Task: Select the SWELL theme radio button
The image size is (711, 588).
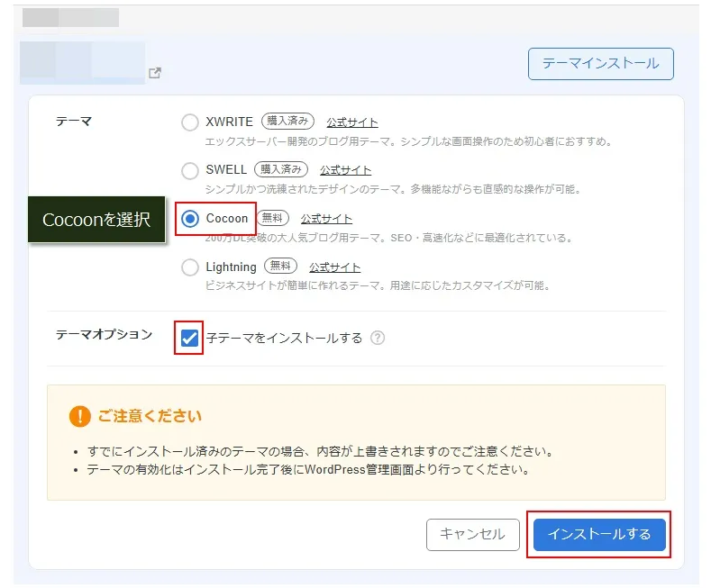Action: point(190,170)
